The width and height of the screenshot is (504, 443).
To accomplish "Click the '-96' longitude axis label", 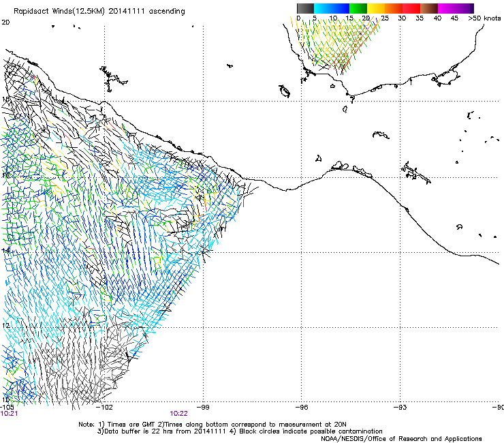I will pyautogui.click(x=302, y=408).
